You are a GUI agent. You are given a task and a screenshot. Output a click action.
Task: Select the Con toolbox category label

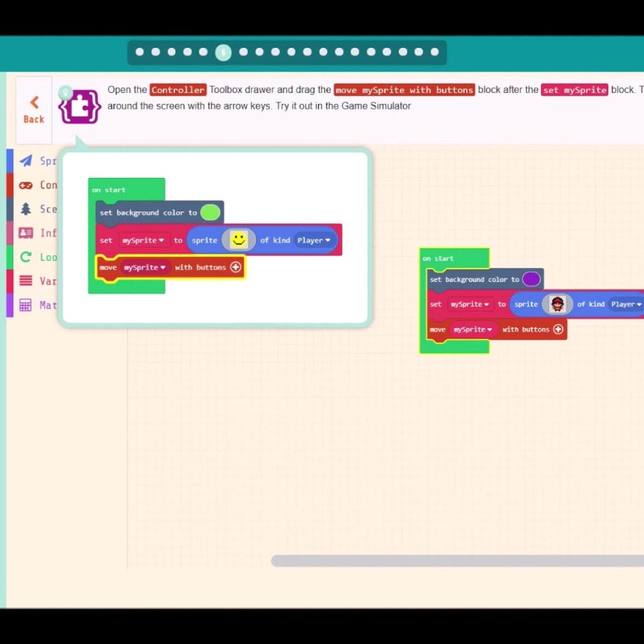click(48, 186)
